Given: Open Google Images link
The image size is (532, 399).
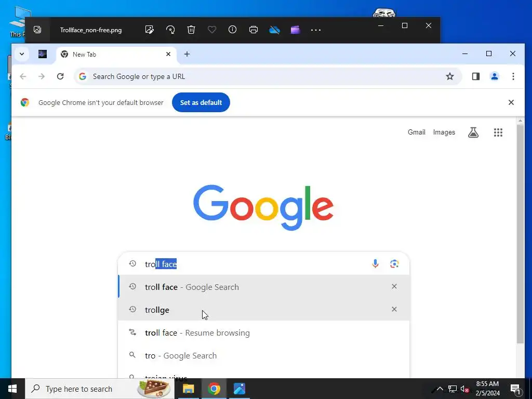Looking at the screenshot, I should (x=444, y=132).
